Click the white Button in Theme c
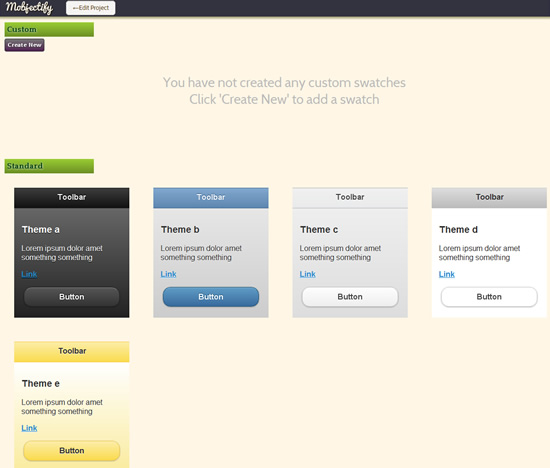The height and width of the screenshot is (468, 550). tap(350, 297)
